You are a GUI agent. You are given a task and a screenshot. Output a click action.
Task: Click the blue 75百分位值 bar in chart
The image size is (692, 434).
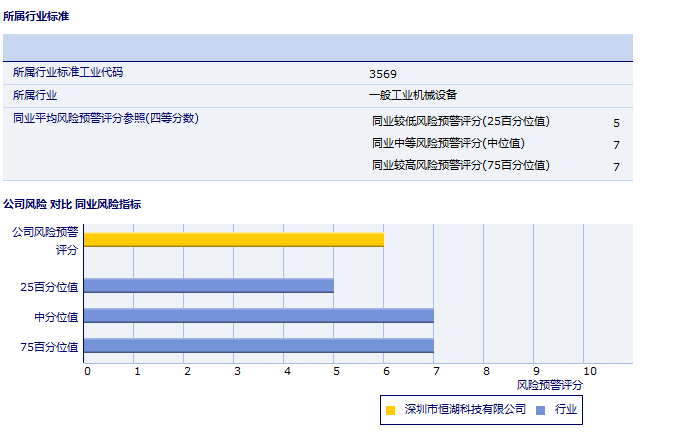258,346
